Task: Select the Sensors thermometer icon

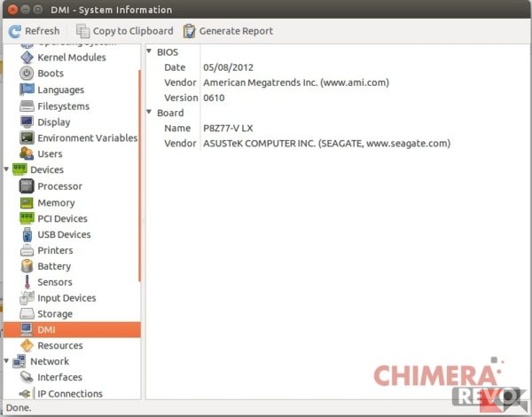Action: tap(27, 282)
